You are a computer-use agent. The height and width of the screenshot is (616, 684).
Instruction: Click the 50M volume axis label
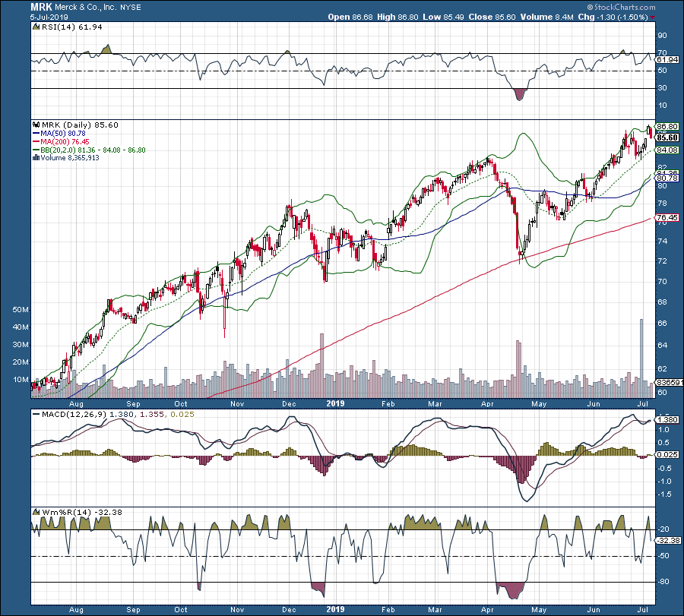coord(21,310)
